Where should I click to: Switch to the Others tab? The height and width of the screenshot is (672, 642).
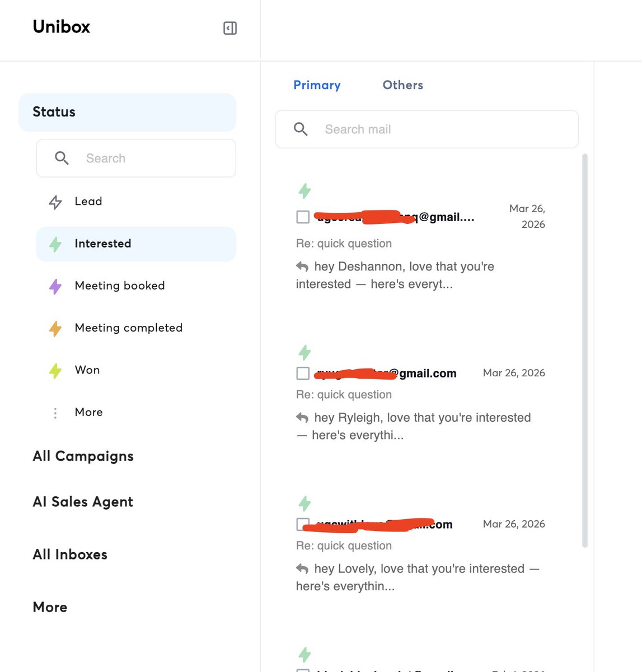pos(403,85)
